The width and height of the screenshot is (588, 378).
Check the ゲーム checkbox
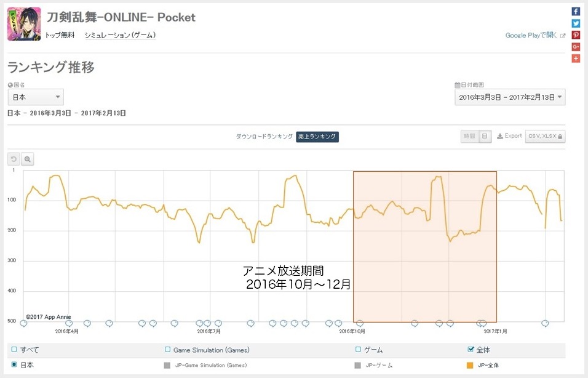pos(358,350)
